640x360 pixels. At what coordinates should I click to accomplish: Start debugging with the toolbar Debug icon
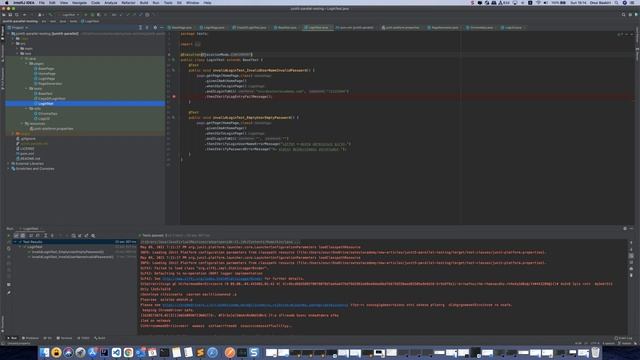92,15
